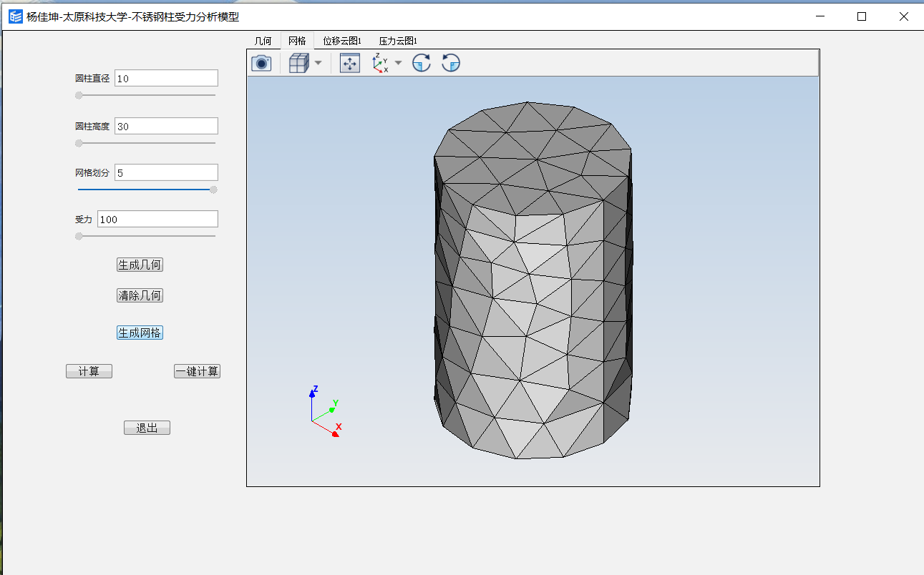Click the 退出 button
The image size is (924, 575).
(147, 428)
